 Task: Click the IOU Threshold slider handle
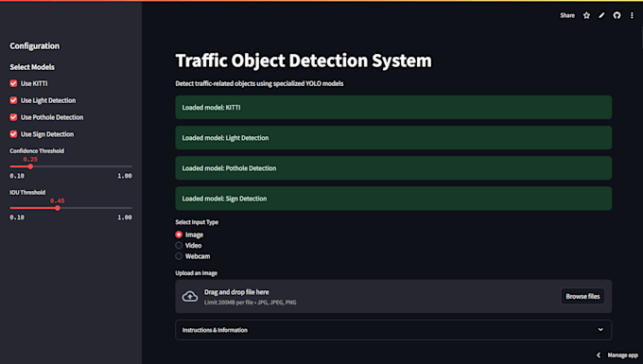click(58, 208)
